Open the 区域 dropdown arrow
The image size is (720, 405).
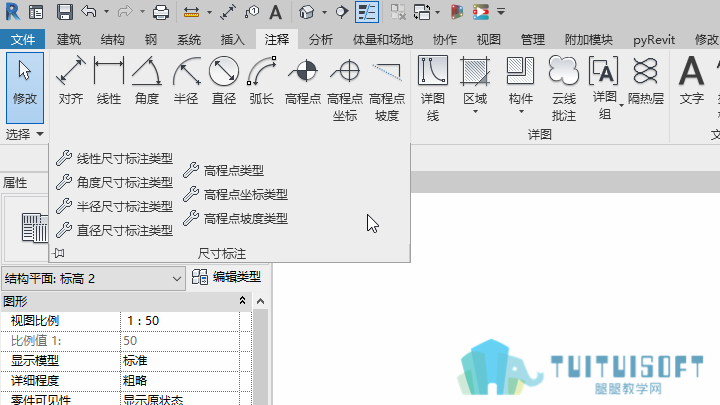[x=475, y=112]
